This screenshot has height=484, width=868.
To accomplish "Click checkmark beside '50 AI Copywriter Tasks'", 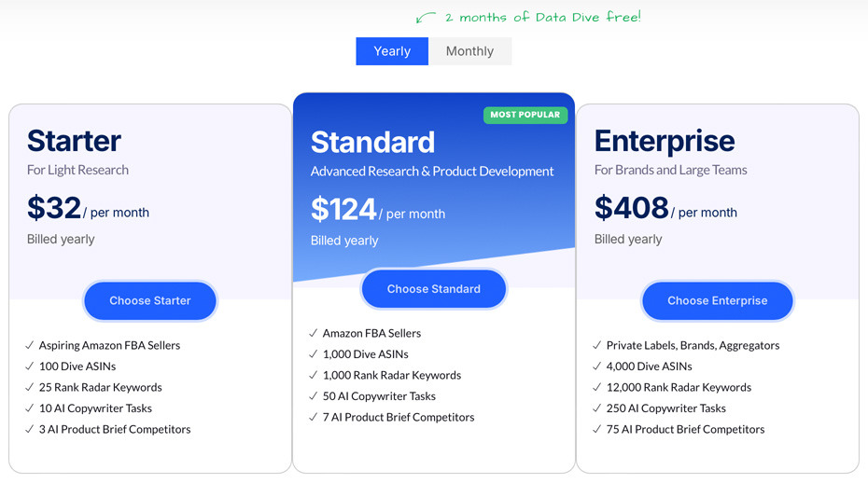I will [x=314, y=396].
